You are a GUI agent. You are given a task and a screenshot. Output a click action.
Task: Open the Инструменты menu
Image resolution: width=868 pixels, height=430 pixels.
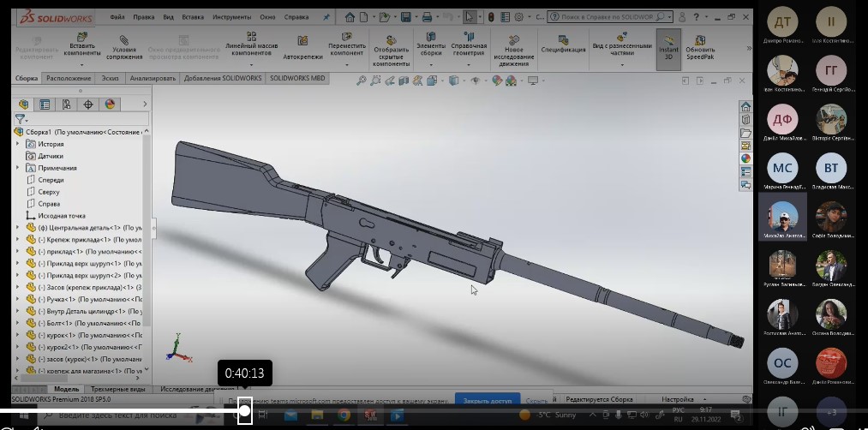[x=231, y=17]
